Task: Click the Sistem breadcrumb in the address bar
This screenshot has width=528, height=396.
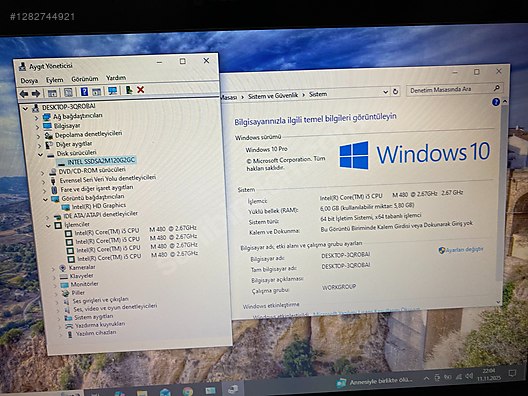Action: (318, 94)
